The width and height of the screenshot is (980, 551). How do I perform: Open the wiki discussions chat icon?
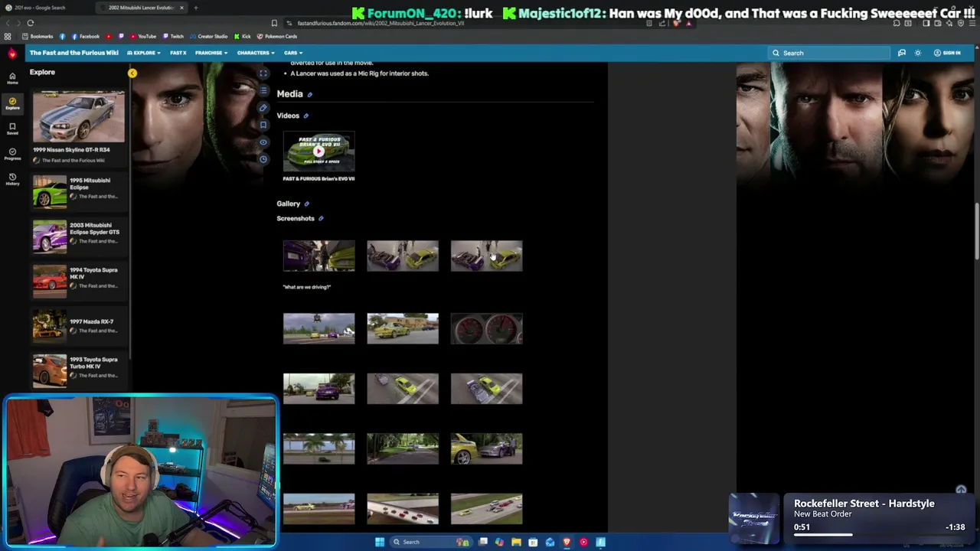[902, 53]
